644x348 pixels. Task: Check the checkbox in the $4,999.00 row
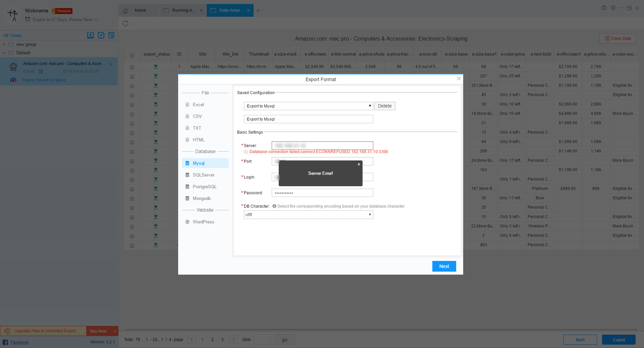pos(132,114)
